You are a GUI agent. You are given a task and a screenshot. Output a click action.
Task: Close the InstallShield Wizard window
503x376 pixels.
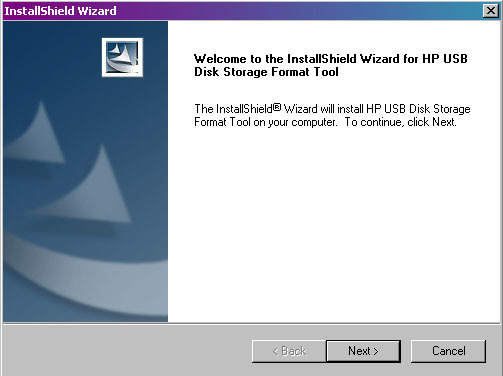pos(491,11)
